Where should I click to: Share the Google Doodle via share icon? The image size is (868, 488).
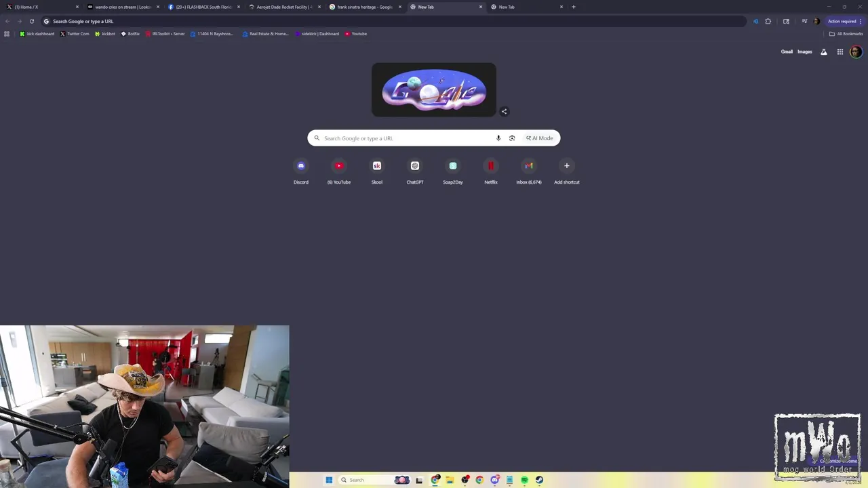[504, 111]
